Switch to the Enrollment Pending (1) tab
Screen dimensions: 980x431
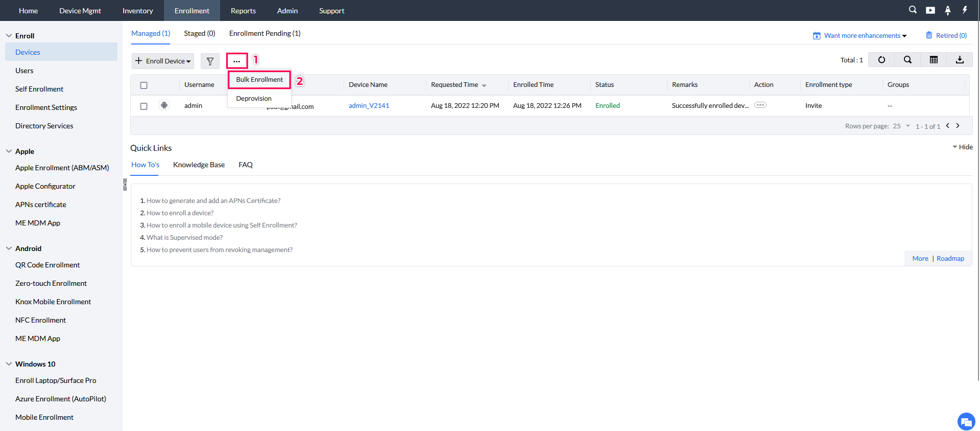265,33
